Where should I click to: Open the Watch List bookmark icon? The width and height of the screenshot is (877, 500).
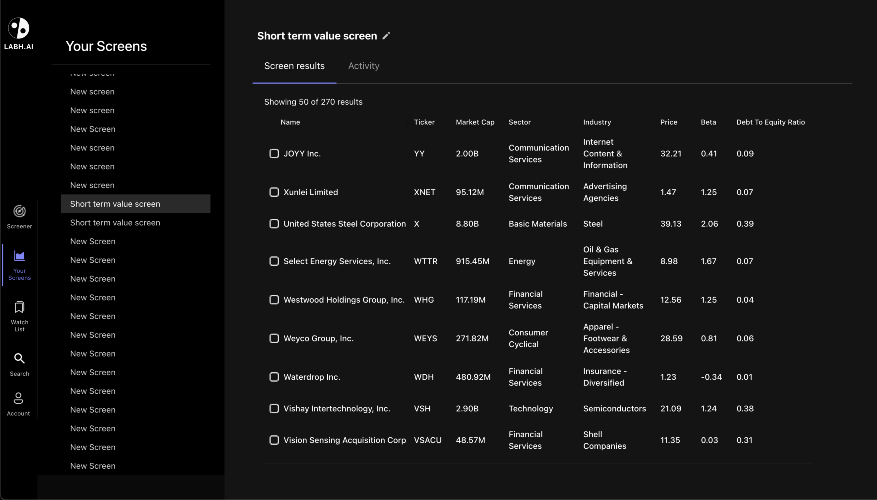pos(19,308)
